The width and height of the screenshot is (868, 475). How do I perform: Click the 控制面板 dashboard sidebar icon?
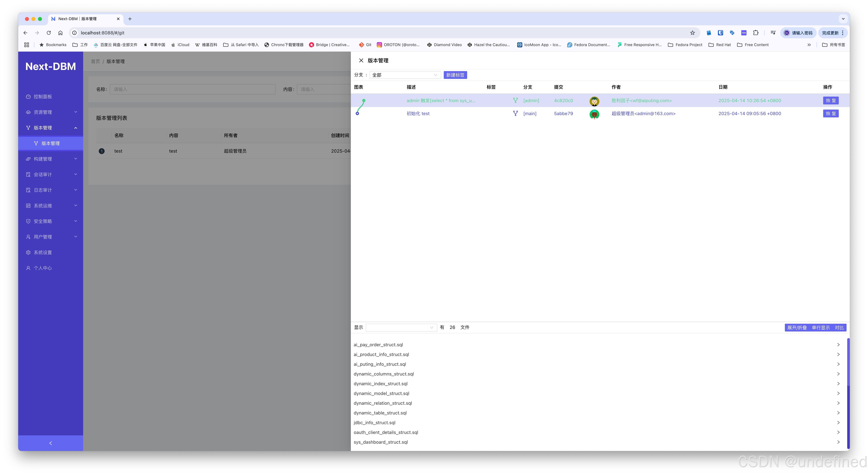click(x=28, y=97)
